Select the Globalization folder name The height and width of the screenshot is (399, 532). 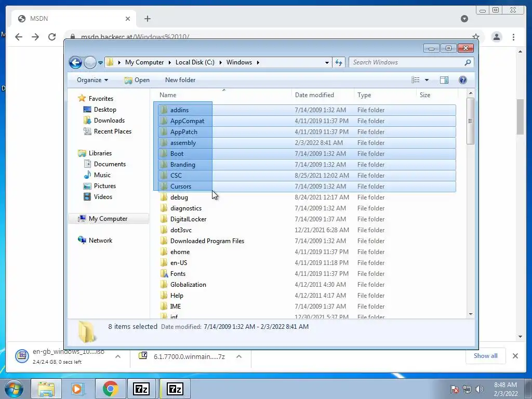(x=188, y=285)
